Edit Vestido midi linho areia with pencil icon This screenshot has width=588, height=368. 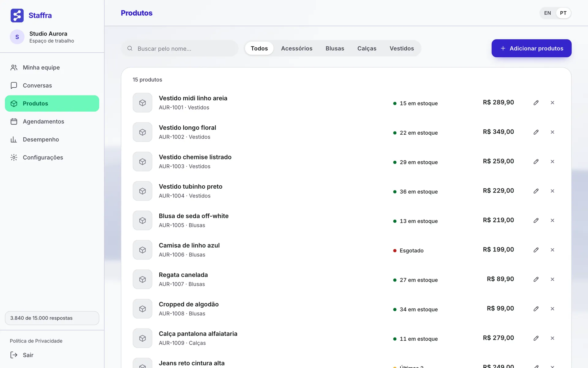pyautogui.click(x=536, y=103)
